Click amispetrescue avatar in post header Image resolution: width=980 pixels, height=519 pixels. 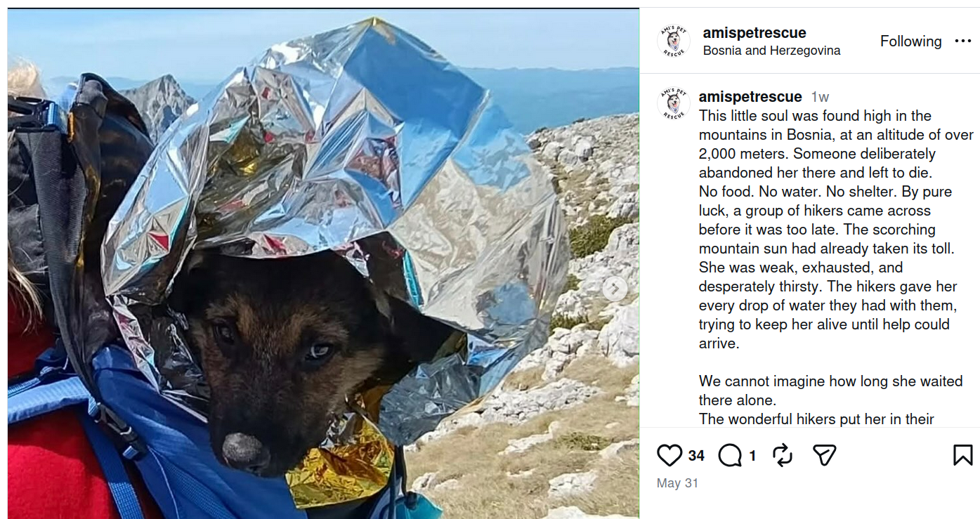[x=674, y=41]
